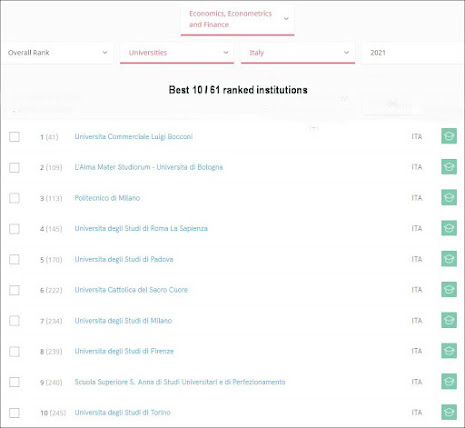The height and width of the screenshot is (428, 465).
Task: Tick checkbox for Universita degli Studi di Torino
Action: click(14, 413)
